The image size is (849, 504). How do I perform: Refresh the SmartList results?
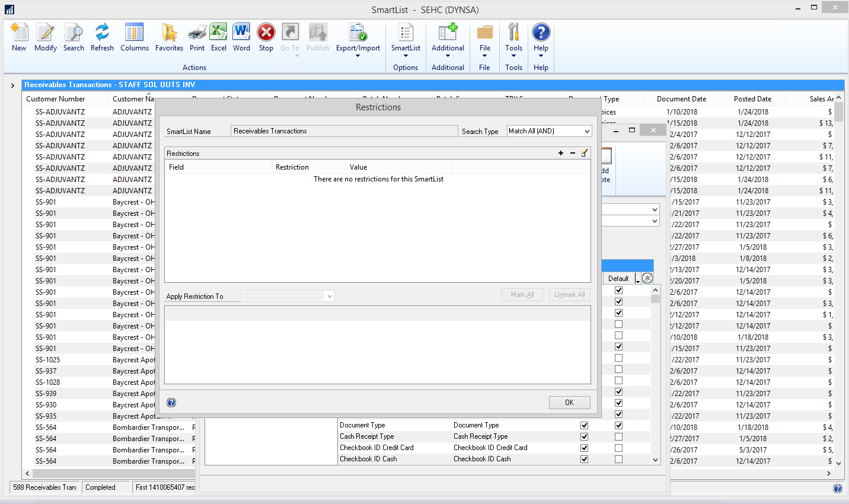pyautogui.click(x=102, y=33)
